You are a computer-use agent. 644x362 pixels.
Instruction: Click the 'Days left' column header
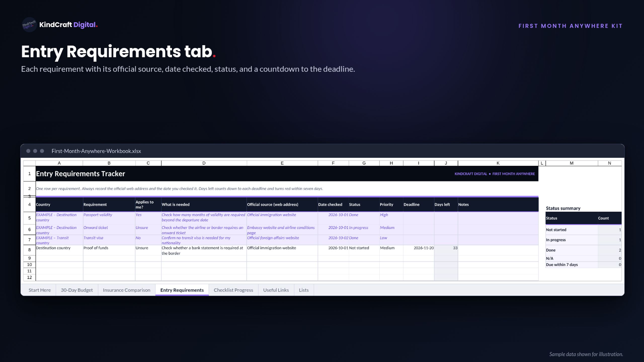446,204
